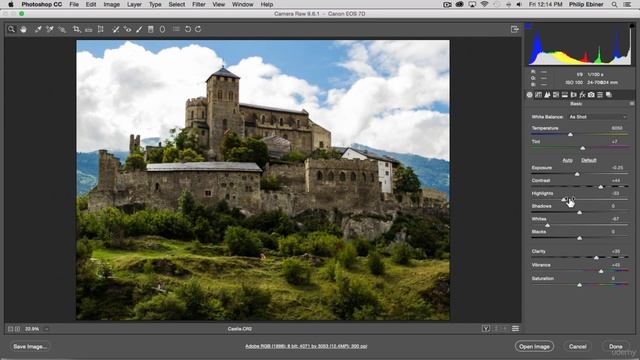Toggle before/after view Y icon

486,329
